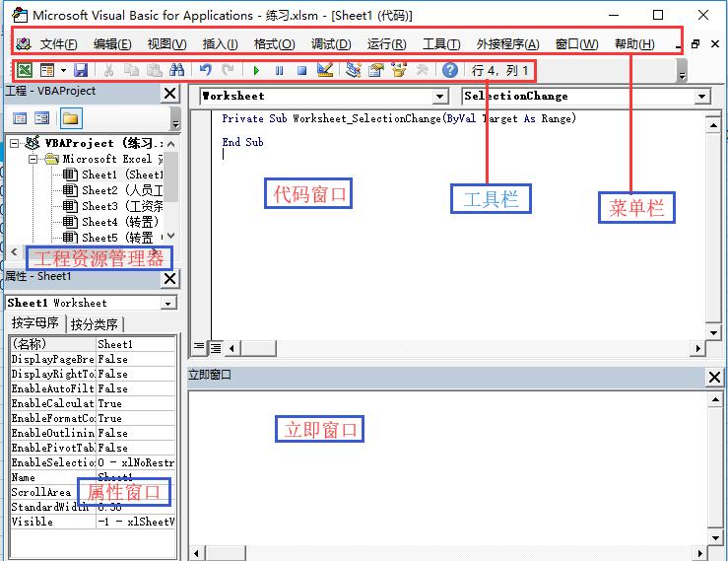Viewport: 728px width, 561px height.
Task: Toggle Design Mode in the toolbar
Action: (325, 70)
